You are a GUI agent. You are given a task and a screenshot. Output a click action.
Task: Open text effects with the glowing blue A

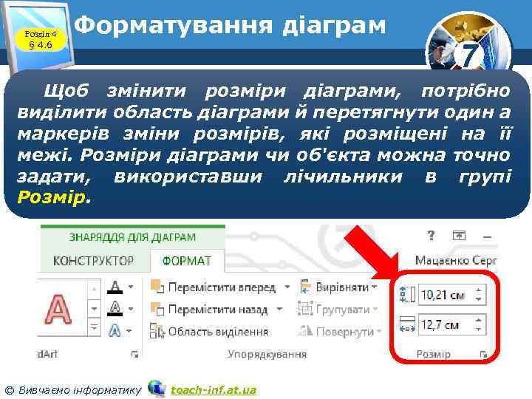(x=115, y=330)
